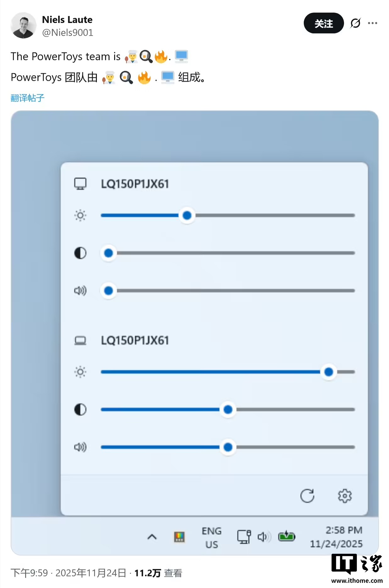Click the first monitor's volume slider handle
The height and width of the screenshot is (588, 389).
tap(108, 291)
